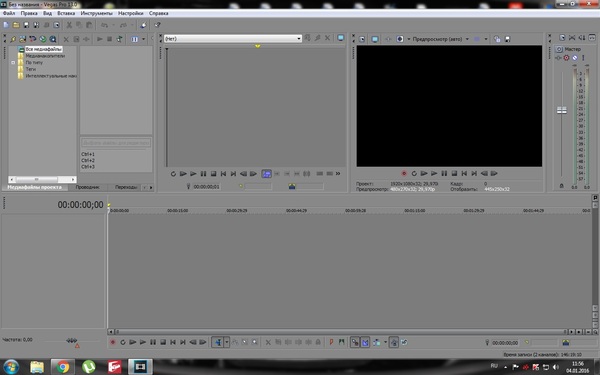600x375 pixels.
Task: Pause playback under video preview
Action: pos(444,173)
